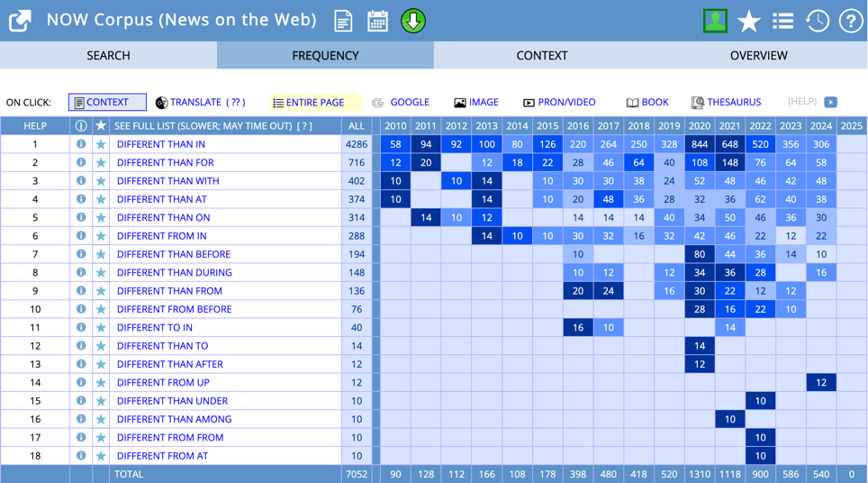Select the BOOK on-click option

(x=647, y=103)
